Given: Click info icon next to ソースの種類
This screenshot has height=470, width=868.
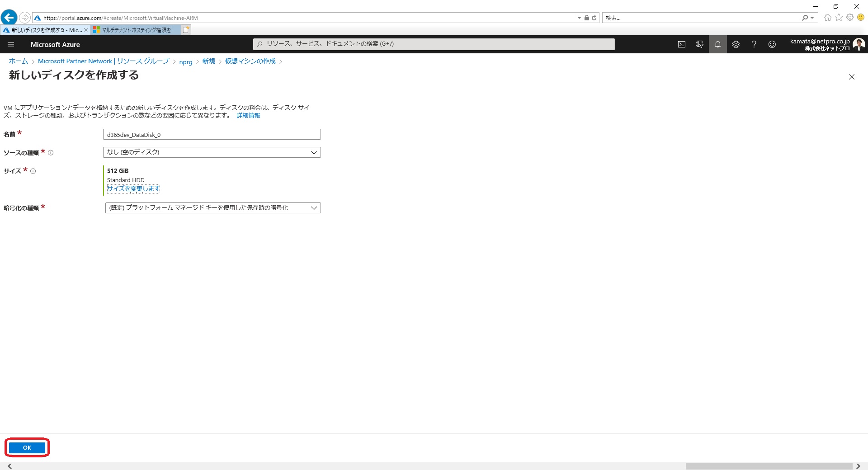Looking at the screenshot, I should coord(51,153).
